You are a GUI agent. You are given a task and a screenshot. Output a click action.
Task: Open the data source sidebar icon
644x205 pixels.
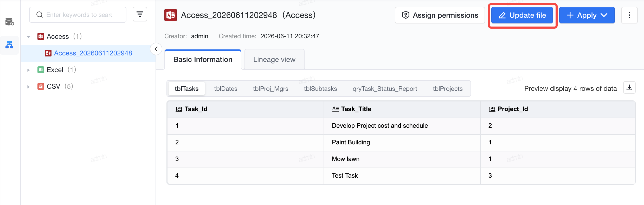click(10, 22)
